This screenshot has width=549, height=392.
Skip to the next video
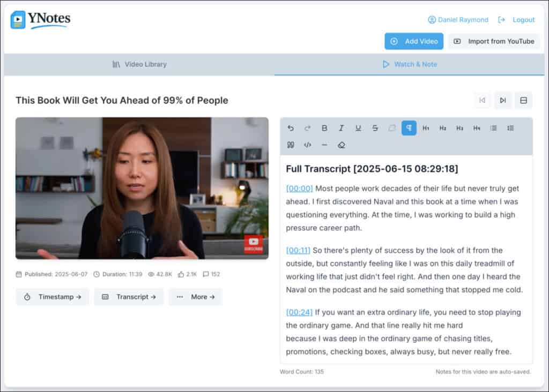click(503, 100)
